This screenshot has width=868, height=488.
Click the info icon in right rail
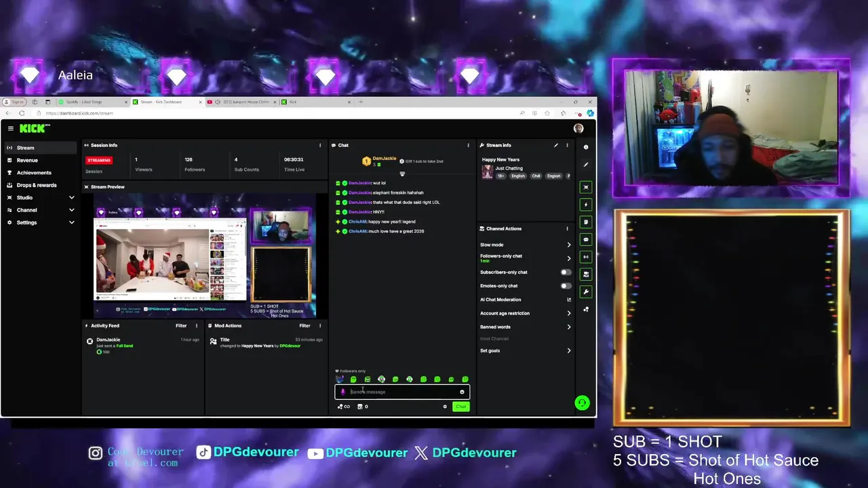587,147
